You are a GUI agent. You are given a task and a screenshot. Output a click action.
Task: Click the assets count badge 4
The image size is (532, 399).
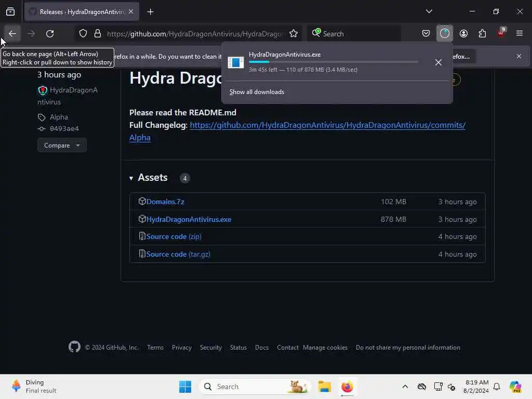coord(185,178)
